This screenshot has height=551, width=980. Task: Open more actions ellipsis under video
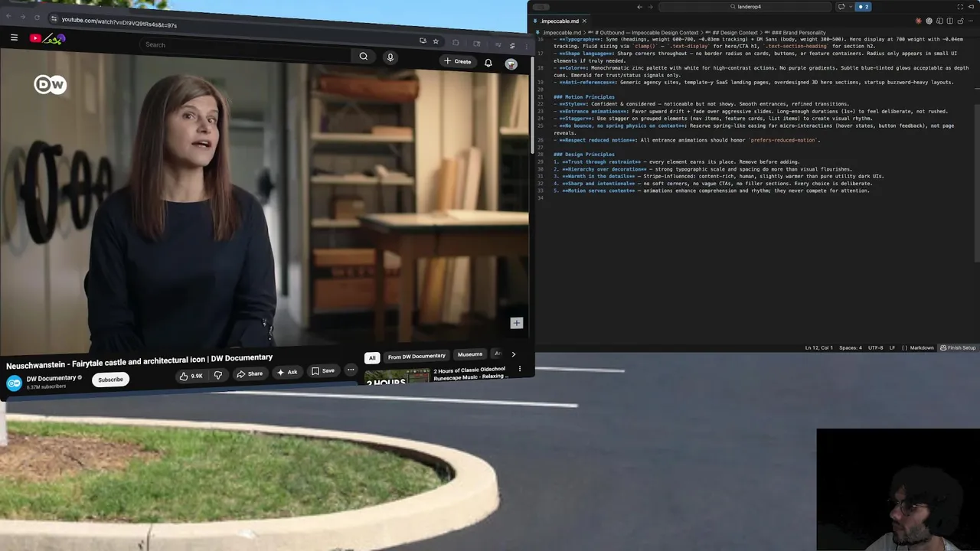point(351,370)
